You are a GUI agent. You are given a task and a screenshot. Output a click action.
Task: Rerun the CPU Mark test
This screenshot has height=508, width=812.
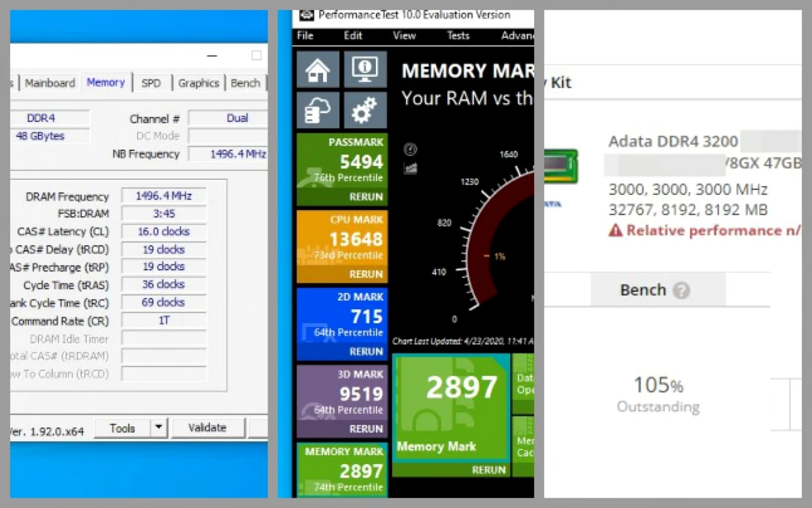[366, 274]
